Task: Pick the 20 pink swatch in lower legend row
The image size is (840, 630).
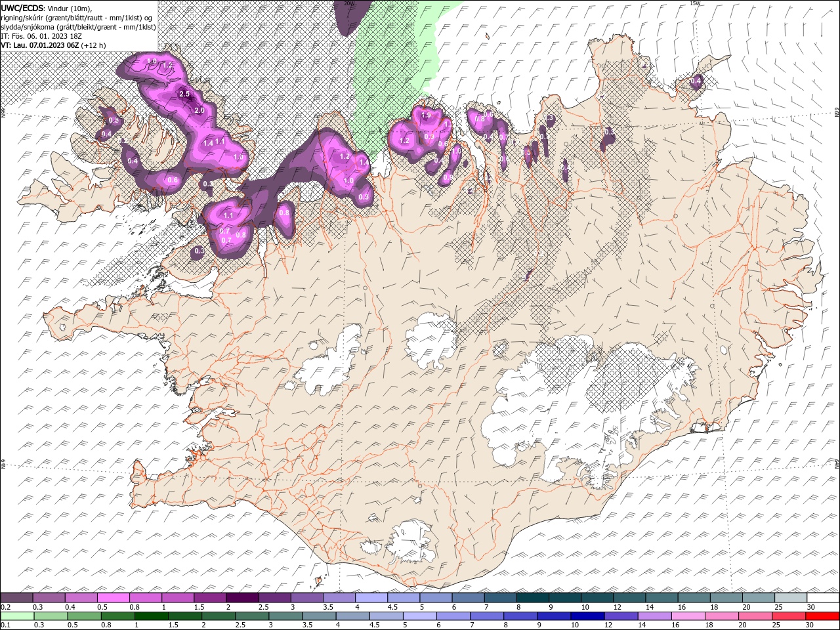Action: (755, 616)
